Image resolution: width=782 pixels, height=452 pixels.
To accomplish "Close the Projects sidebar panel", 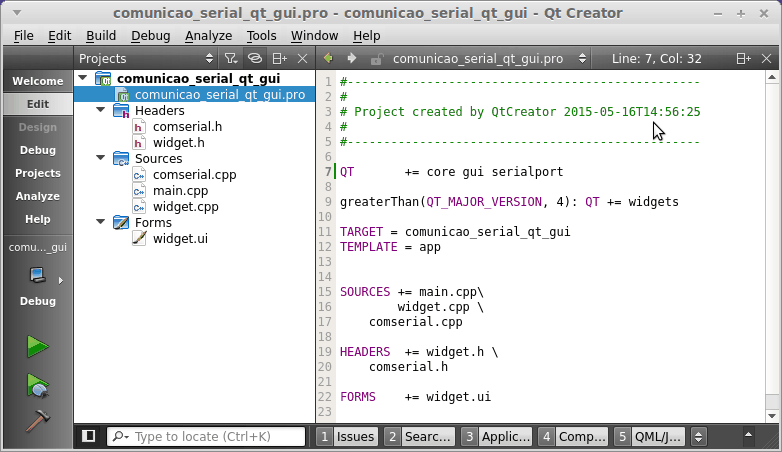I will pos(302,58).
